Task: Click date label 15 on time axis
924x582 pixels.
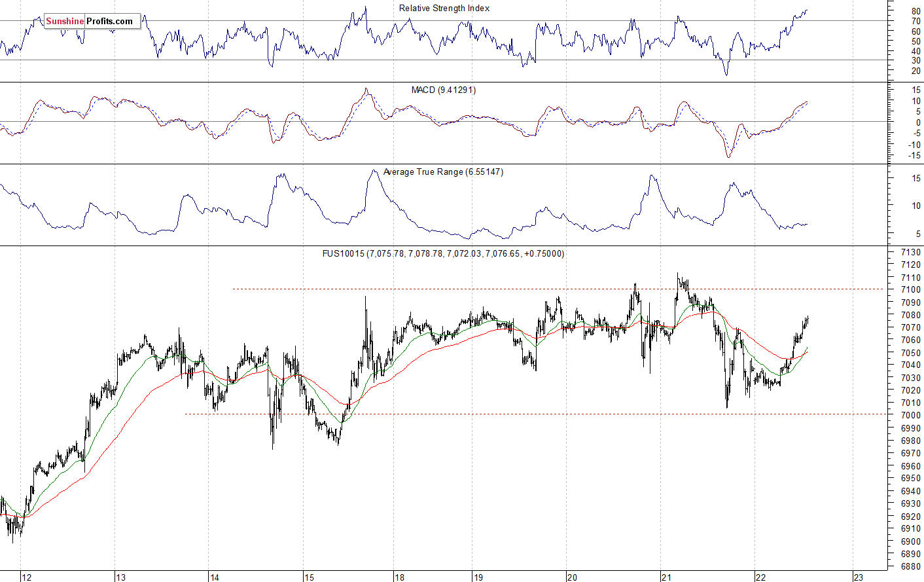Action: (x=309, y=577)
